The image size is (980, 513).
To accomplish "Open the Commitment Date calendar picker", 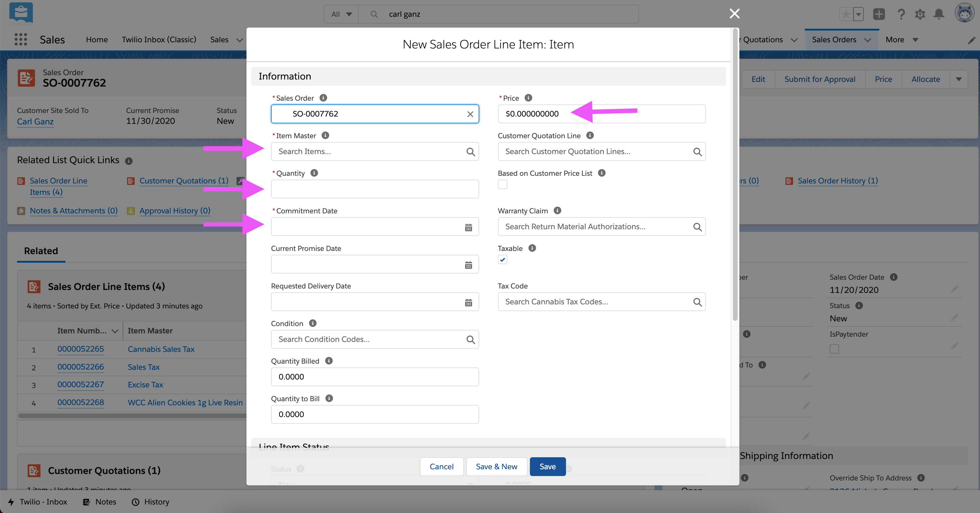I will click(x=468, y=227).
